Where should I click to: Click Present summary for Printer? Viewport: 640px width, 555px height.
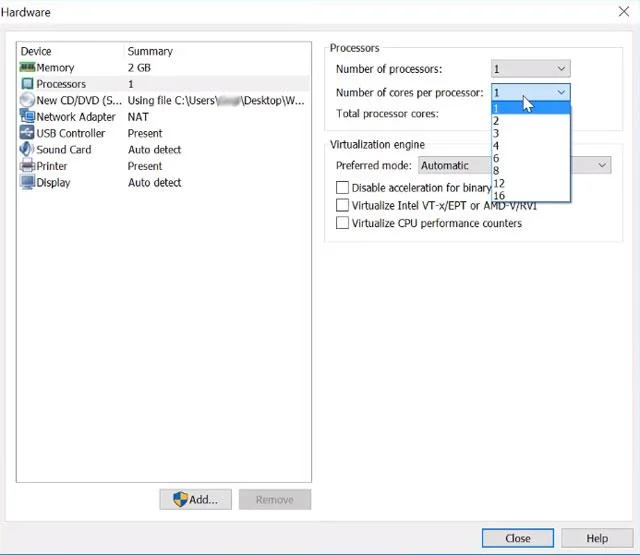tap(145, 166)
